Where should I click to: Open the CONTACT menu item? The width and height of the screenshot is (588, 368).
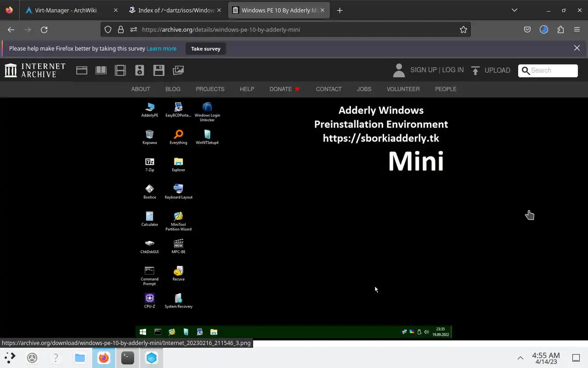pyautogui.click(x=328, y=89)
